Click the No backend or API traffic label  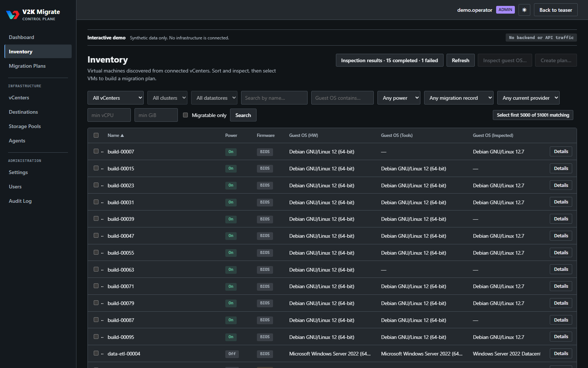[541, 38]
